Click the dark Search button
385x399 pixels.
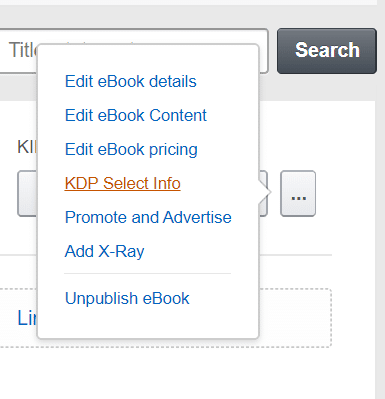pyautogui.click(x=327, y=51)
